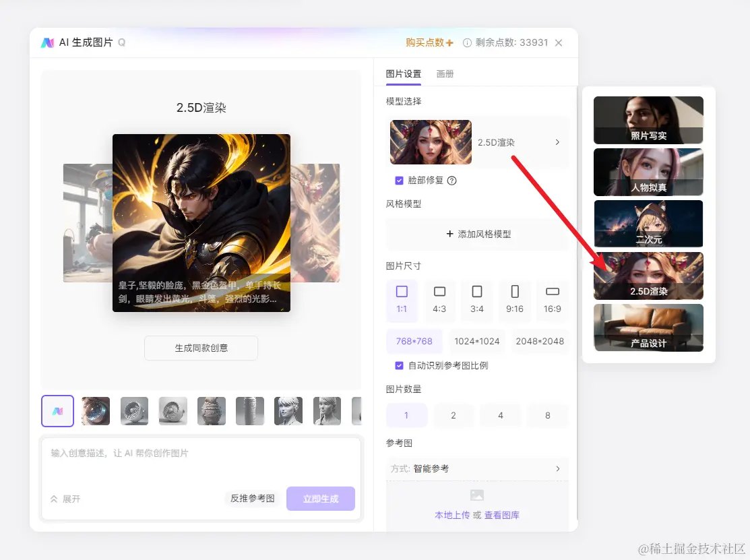Choose 2048*2048 image size
The height and width of the screenshot is (560, 750).
pos(540,341)
